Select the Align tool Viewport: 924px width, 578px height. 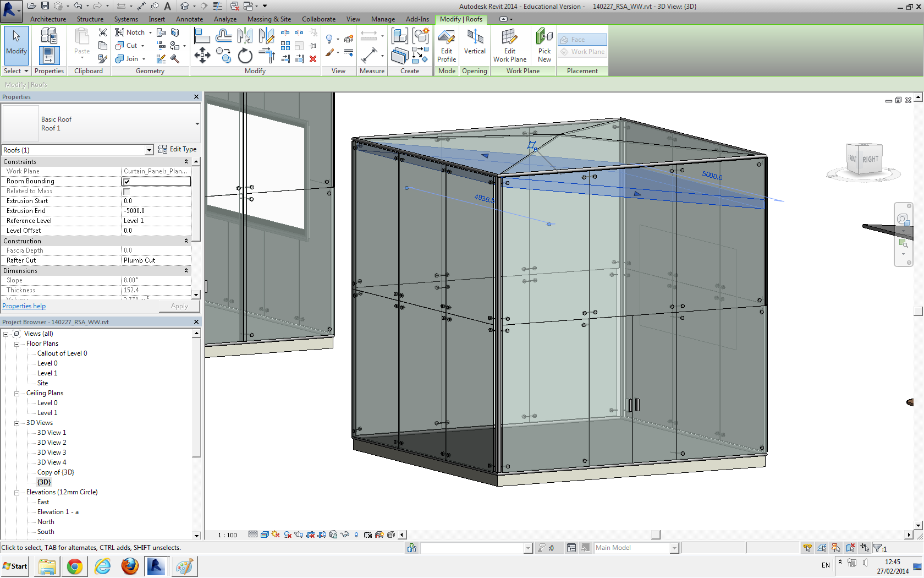pyautogui.click(x=202, y=36)
